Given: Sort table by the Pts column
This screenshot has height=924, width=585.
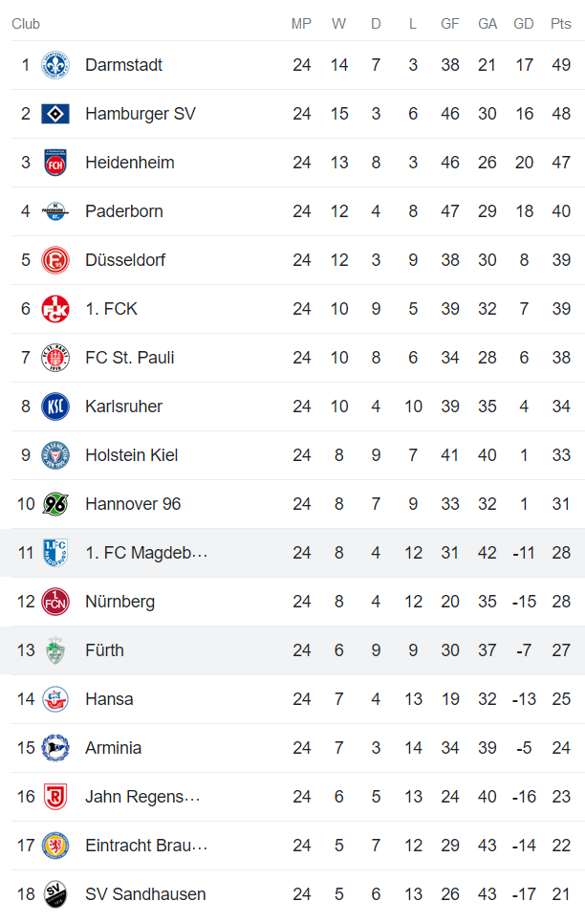Looking at the screenshot, I should tap(560, 24).
